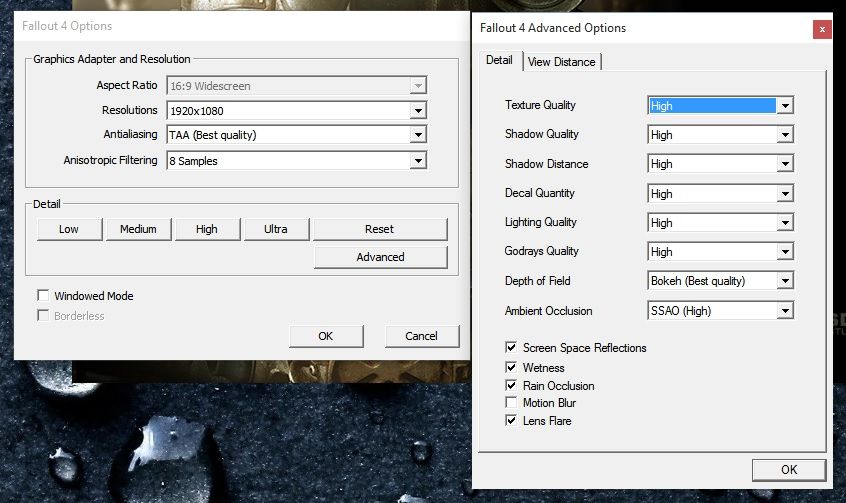This screenshot has width=846, height=503.
Task: Click the Fallout 4 Advanced Options title
Action: click(x=553, y=28)
